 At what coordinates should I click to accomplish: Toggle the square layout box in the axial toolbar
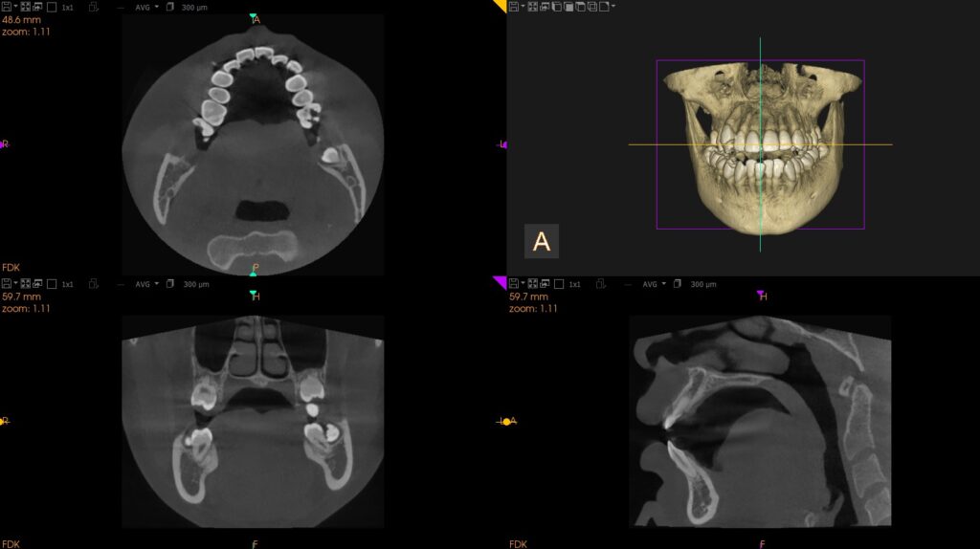(x=52, y=7)
